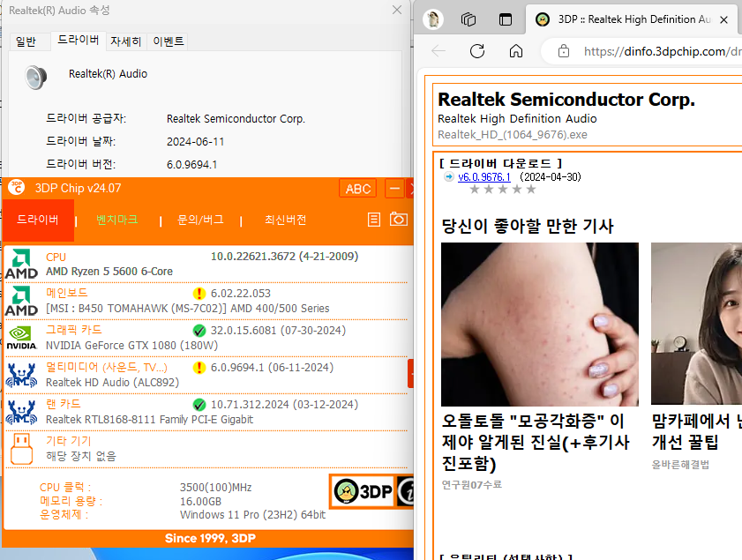
Task: Click the USB icon next to 기타 기기
Action: pyautogui.click(x=22, y=448)
